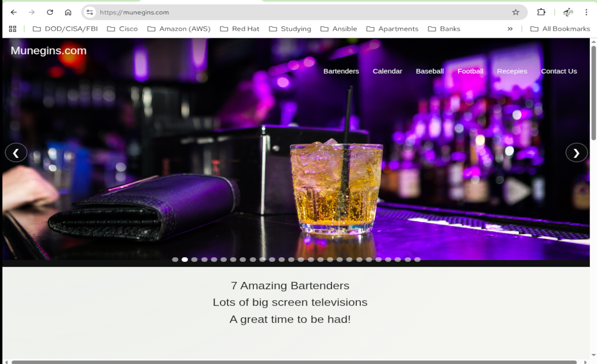Select the last carousel dot indicator
Viewport: 597px width, 364px height.
click(x=417, y=260)
